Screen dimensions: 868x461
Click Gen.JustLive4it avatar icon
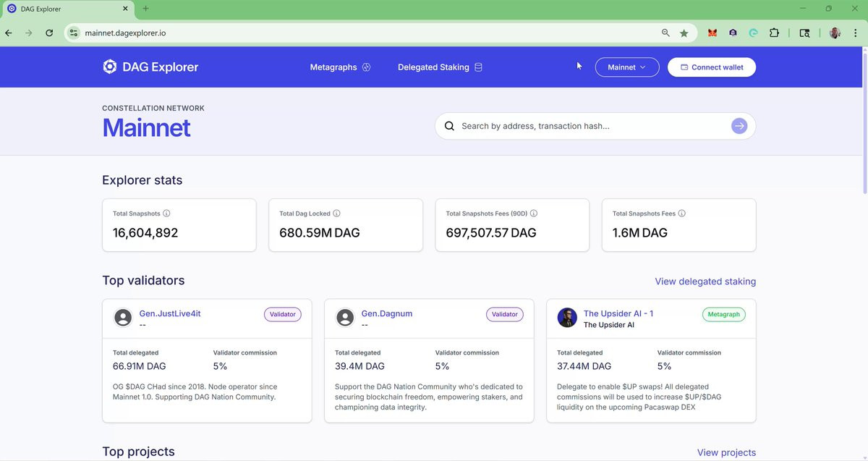point(124,318)
